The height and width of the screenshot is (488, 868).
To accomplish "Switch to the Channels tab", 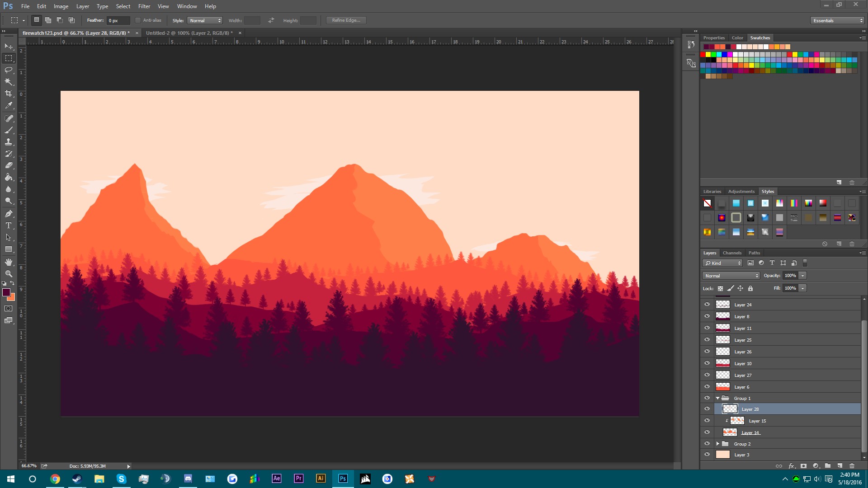I will pos(732,253).
